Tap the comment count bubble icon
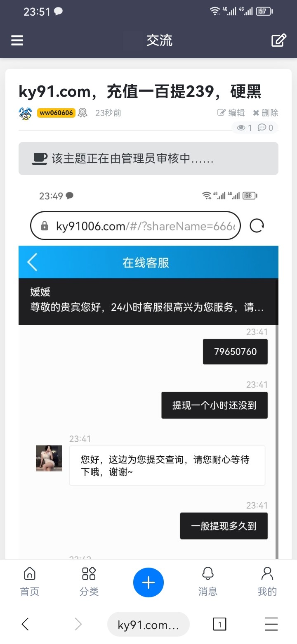 pos(262,128)
